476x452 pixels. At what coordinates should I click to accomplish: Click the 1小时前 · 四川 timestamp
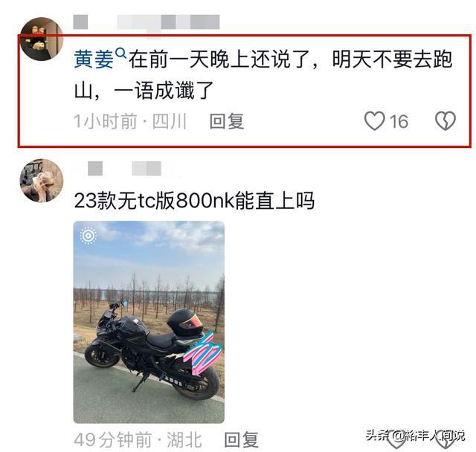[130, 121]
